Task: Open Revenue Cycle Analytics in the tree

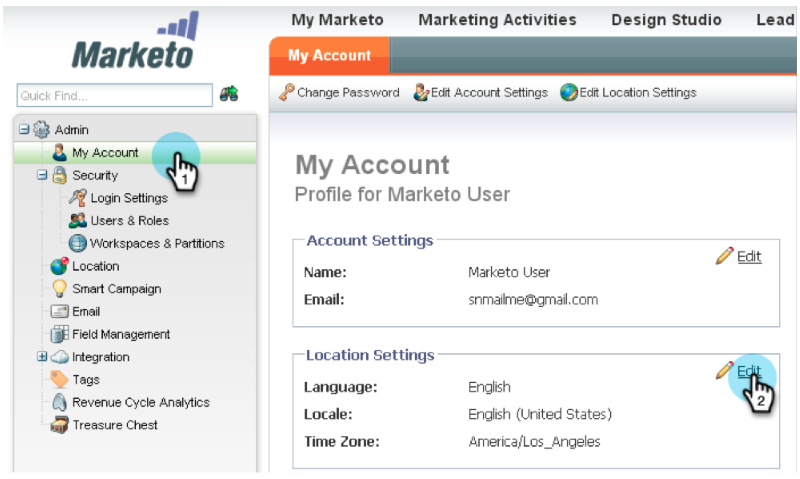Action: point(141,402)
